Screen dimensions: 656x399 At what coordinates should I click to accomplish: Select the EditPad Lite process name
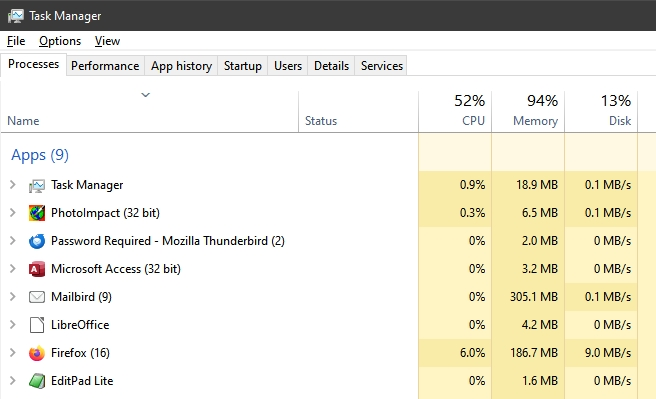(82, 381)
